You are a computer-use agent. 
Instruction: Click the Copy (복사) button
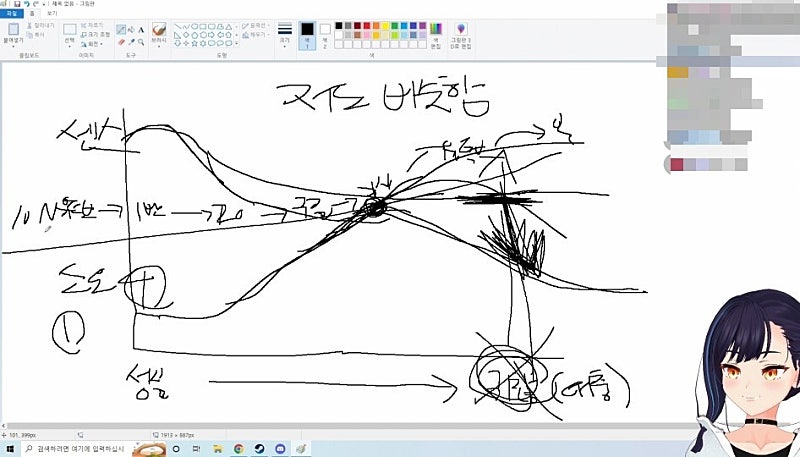point(37,35)
